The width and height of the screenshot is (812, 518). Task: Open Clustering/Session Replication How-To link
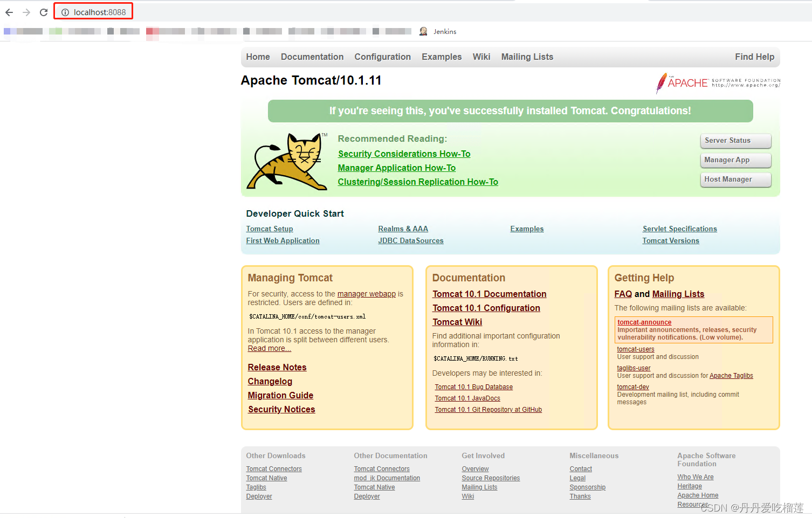coord(418,182)
